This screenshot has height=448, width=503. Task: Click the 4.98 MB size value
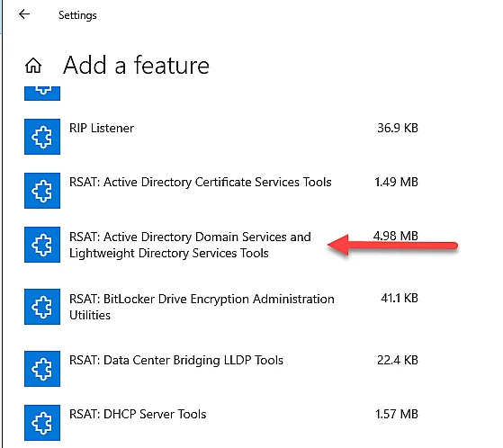[396, 236]
